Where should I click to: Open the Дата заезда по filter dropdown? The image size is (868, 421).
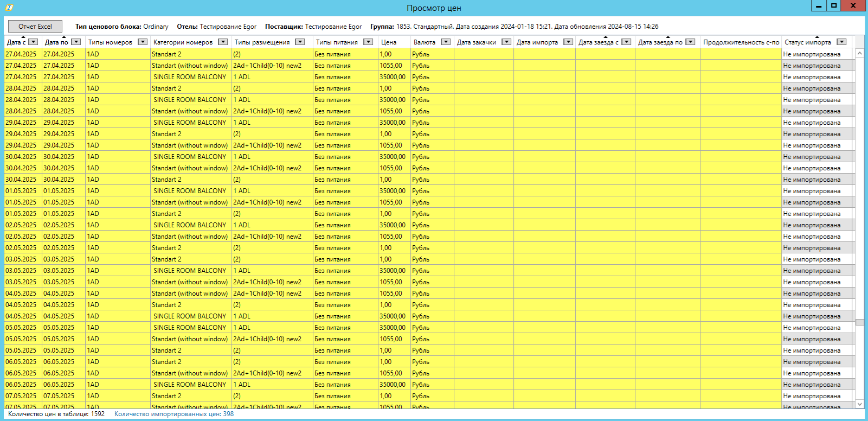[691, 42]
